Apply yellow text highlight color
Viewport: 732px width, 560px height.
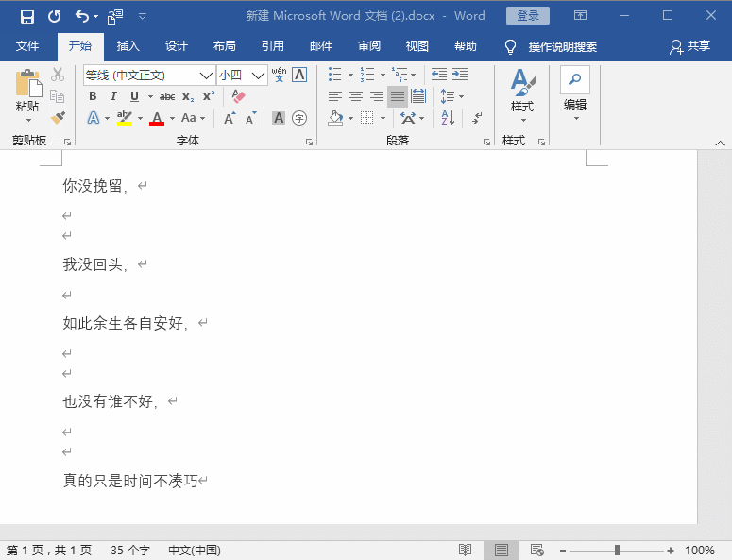click(x=124, y=118)
